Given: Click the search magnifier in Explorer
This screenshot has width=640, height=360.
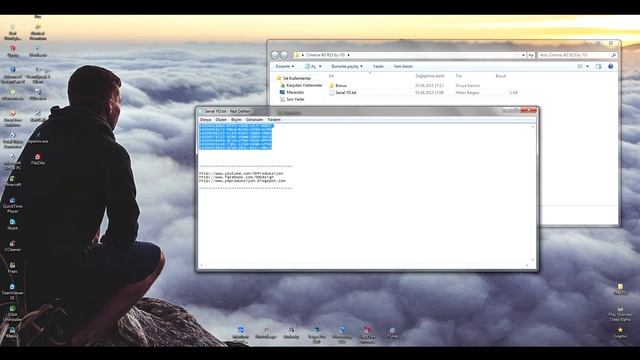Looking at the screenshot, I should coord(613,55).
